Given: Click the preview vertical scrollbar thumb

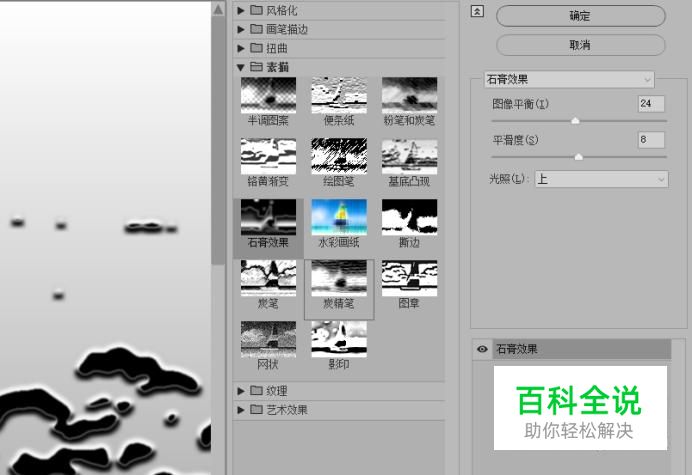Looking at the screenshot, I should point(218,141).
